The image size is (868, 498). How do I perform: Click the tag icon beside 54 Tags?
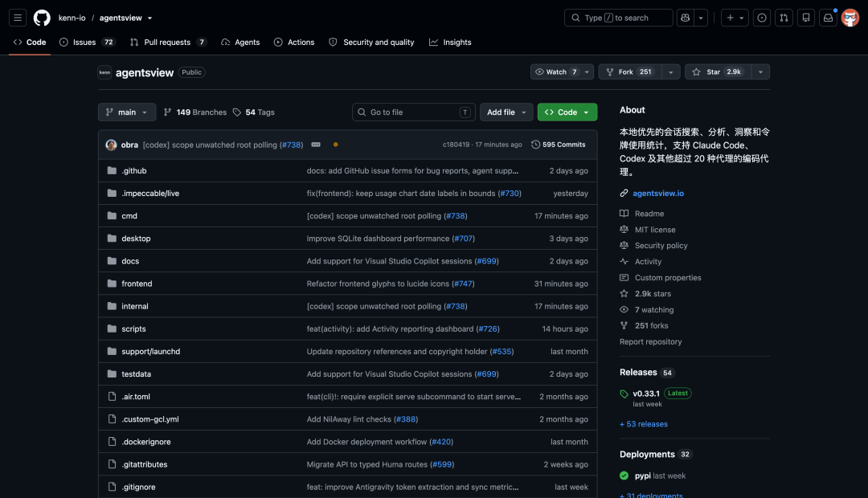[237, 112]
